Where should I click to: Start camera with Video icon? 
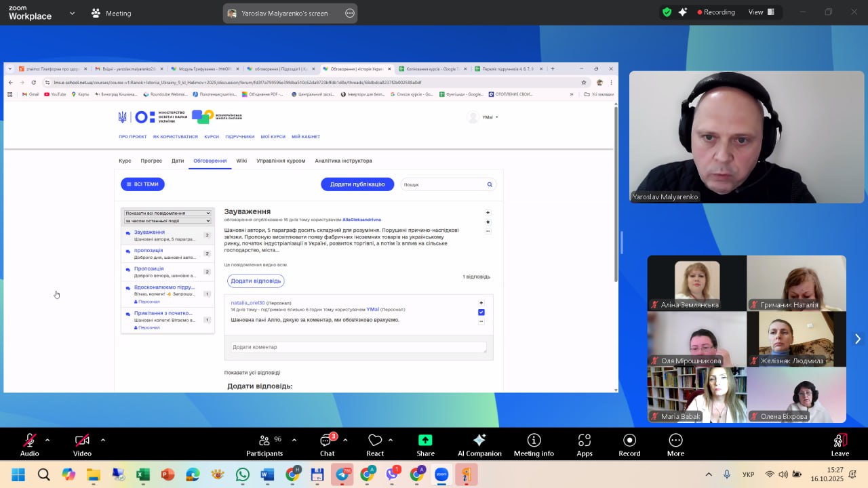[x=82, y=441]
